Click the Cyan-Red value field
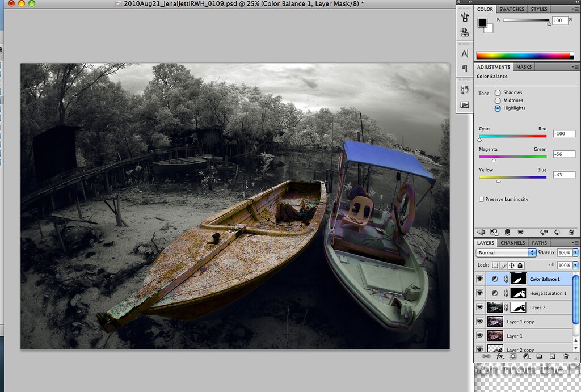Image resolution: width=581 pixels, height=392 pixels. [x=564, y=133]
